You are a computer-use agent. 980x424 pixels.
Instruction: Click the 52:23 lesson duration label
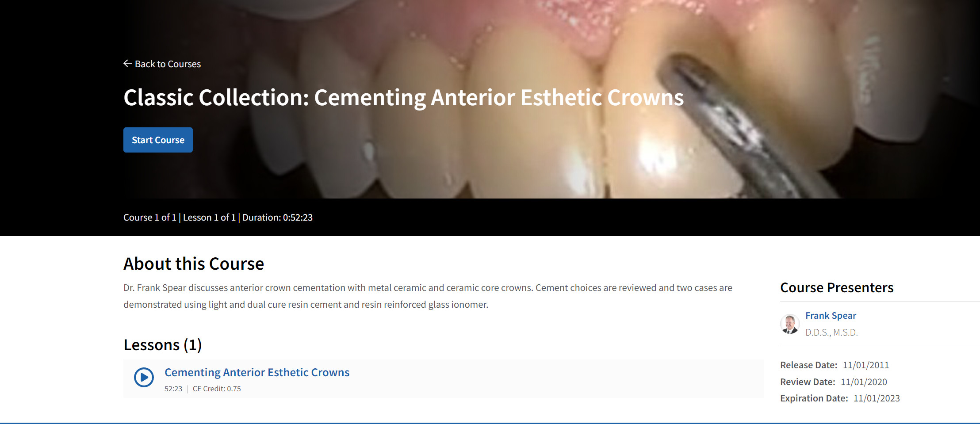[173, 389]
